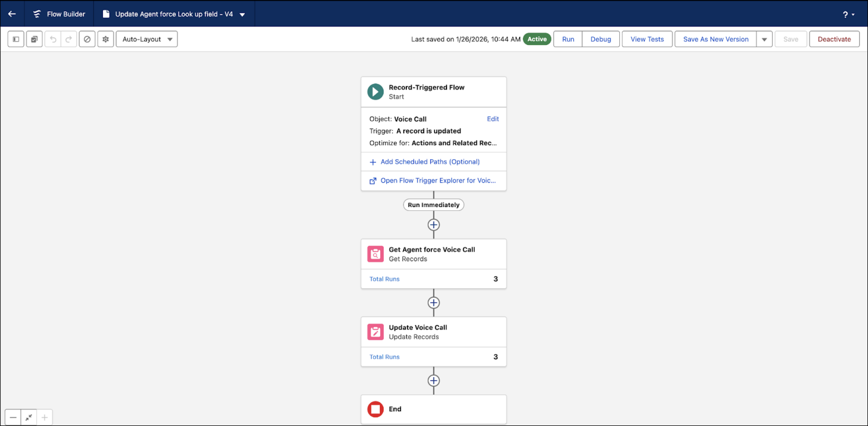Screen dimensions: 868x426
Task: Go back using the left arrow icon
Action: 12,14
